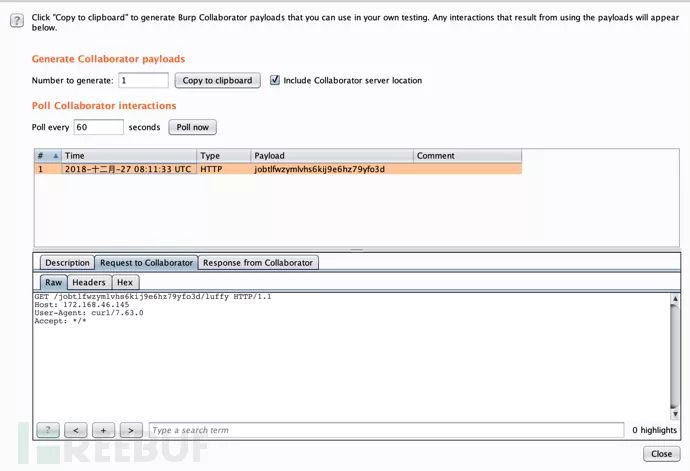Viewport: 690px width, 471px height.
Task: Click the Copy to clipboard button
Action: [217, 81]
